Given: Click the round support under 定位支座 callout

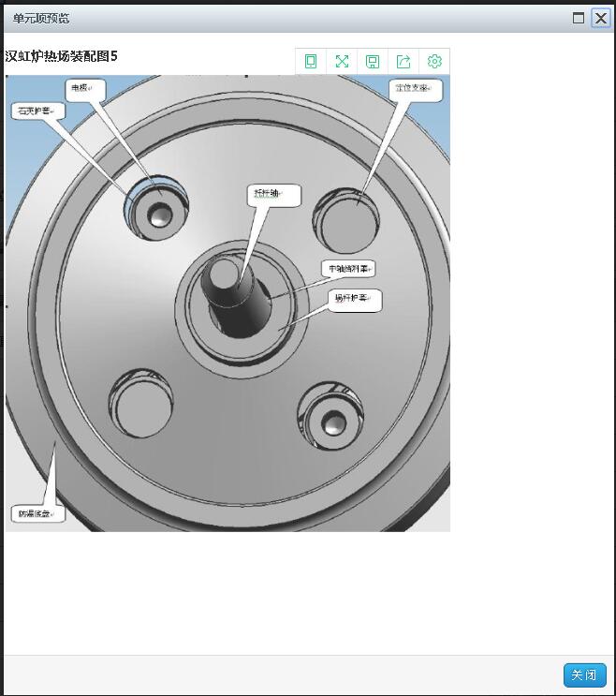Looking at the screenshot, I should [x=346, y=216].
